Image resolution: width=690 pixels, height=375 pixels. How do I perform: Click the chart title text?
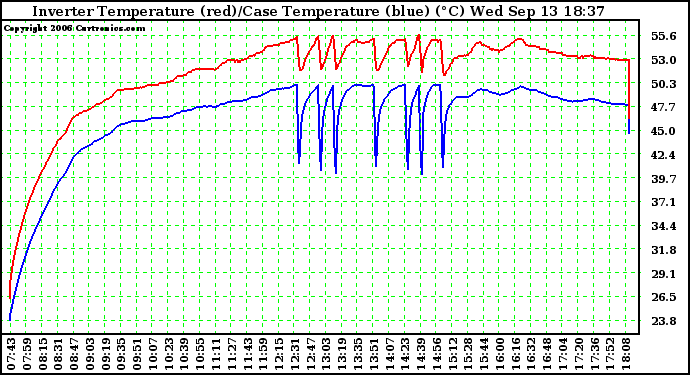click(x=319, y=11)
